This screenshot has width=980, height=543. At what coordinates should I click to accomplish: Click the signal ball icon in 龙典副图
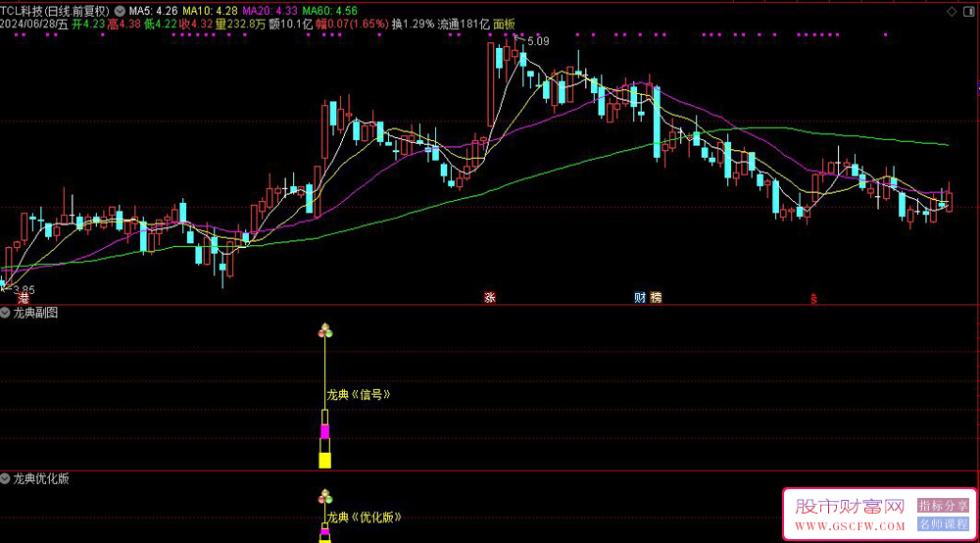325,330
